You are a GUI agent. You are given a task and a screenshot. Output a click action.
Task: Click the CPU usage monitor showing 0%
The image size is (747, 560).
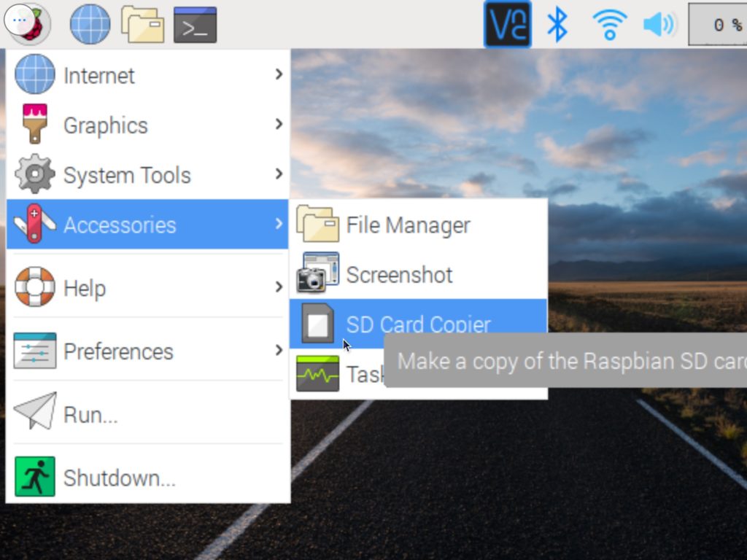719,25
